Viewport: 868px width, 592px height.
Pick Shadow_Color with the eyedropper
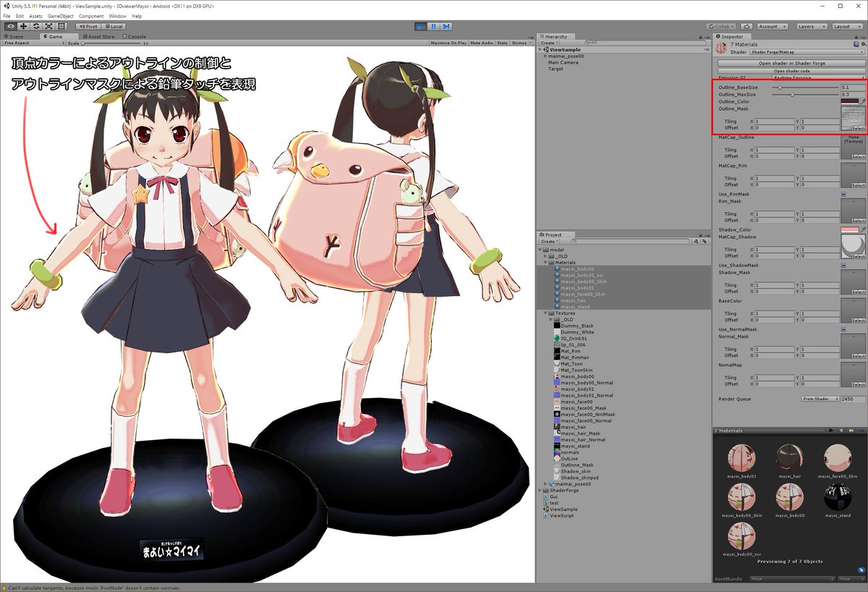[862, 229]
